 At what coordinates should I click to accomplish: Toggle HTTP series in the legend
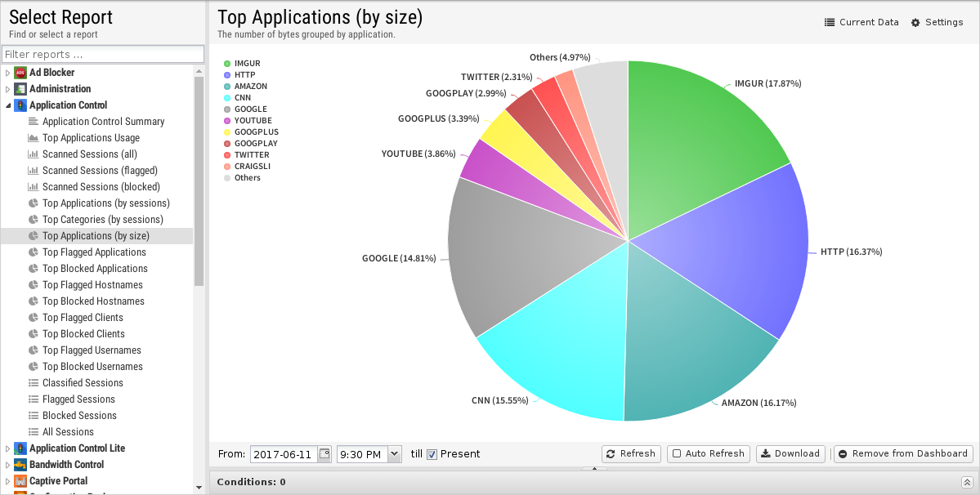[x=240, y=74]
